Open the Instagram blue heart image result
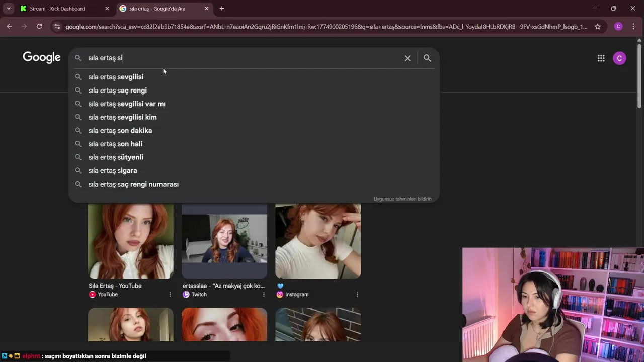 tap(318, 241)
